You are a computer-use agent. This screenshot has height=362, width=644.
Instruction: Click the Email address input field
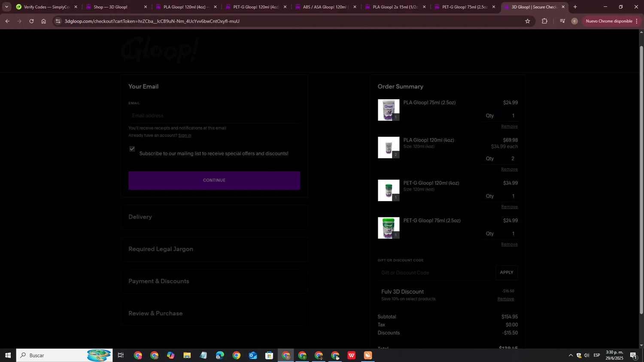(x=214, y=116)
